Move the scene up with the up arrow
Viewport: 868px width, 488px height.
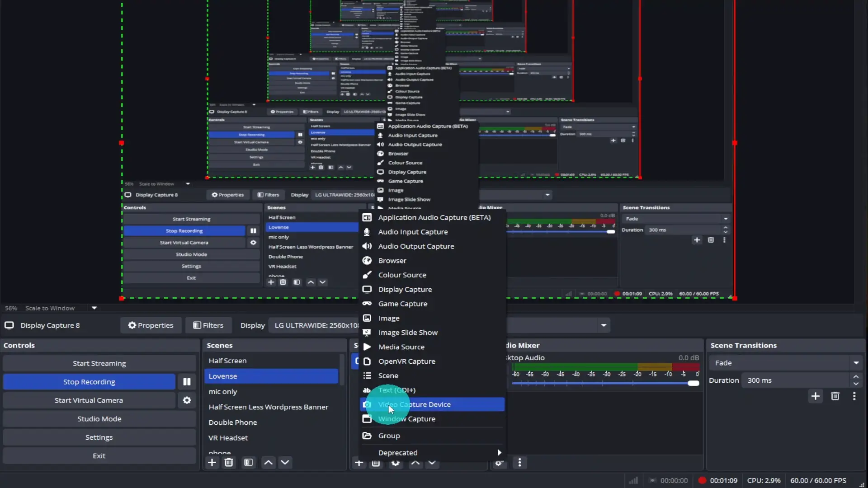click(268, 462)
